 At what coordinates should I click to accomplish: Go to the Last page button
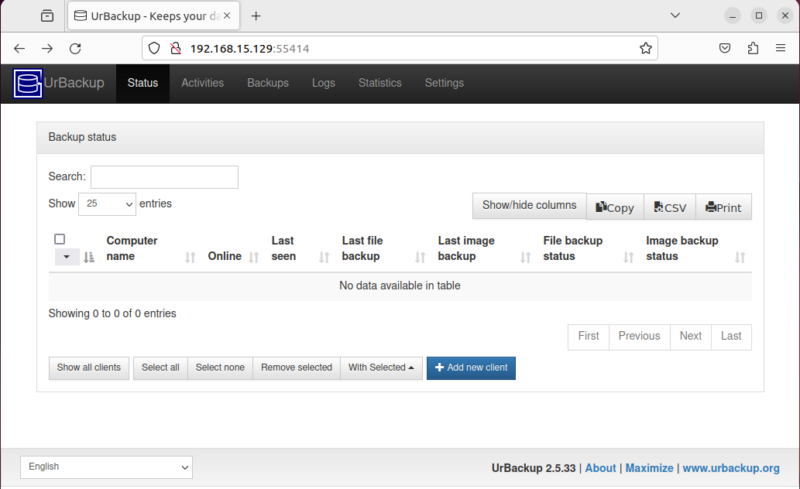[731, 336]
